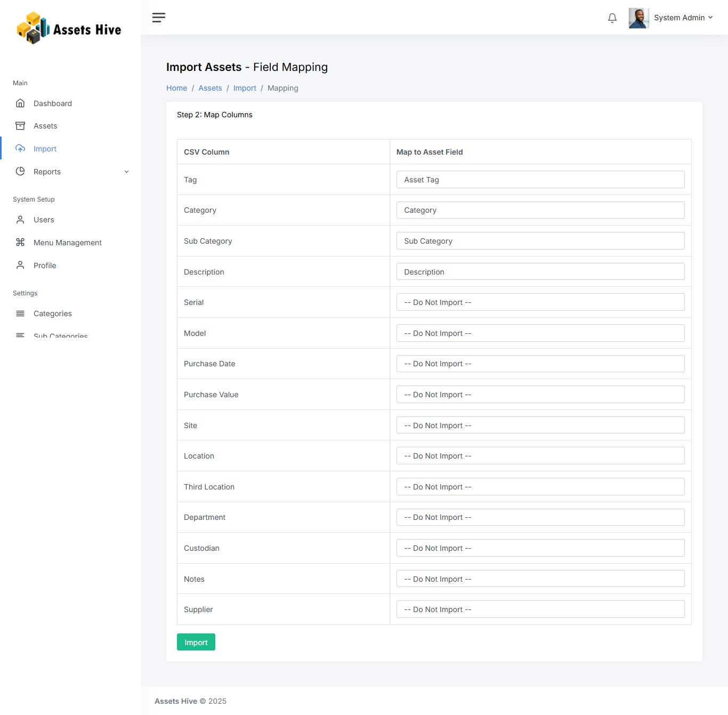Open Categories in the Settings menu
Viewport: 728px width, 715px height.
tap(52, 314)
